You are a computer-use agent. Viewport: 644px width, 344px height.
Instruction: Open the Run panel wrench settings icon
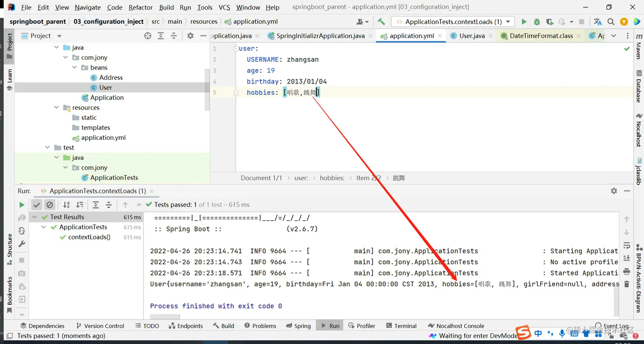point(22,244)
